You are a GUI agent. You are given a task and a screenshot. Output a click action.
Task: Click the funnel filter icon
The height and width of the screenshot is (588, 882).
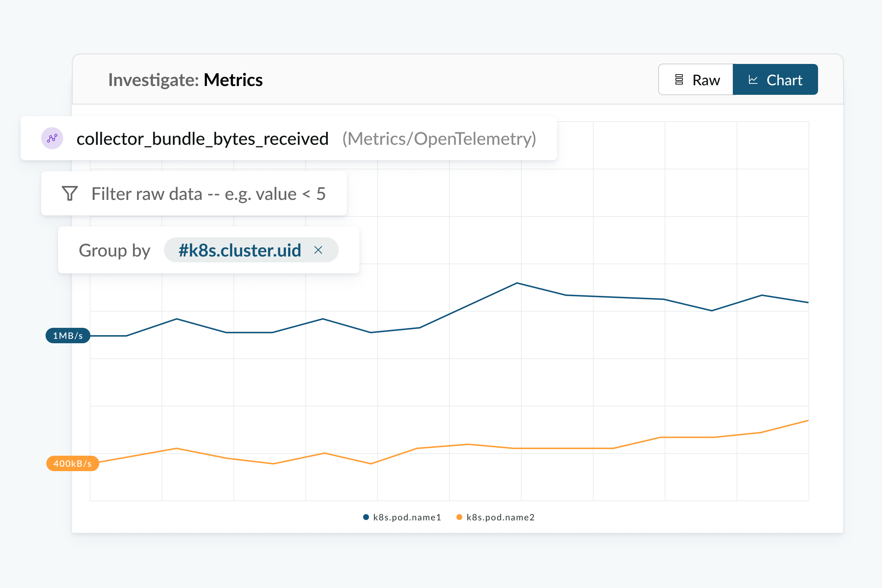tap(70, 194)
